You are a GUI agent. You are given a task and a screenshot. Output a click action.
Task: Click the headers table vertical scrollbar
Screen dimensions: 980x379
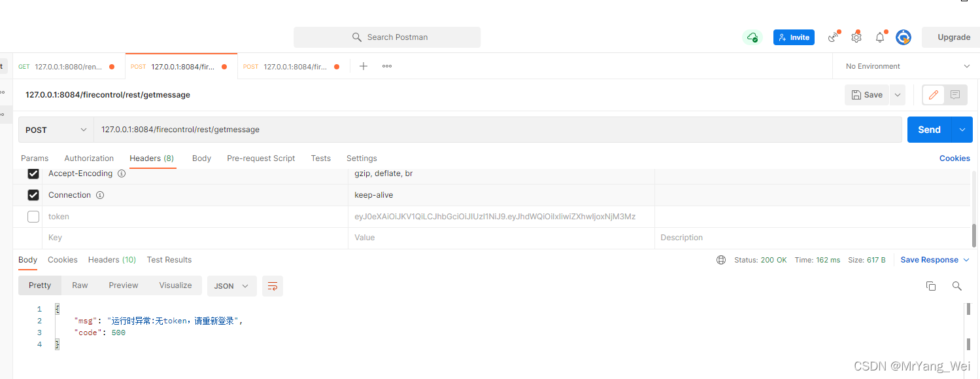(x=975, y=234)
